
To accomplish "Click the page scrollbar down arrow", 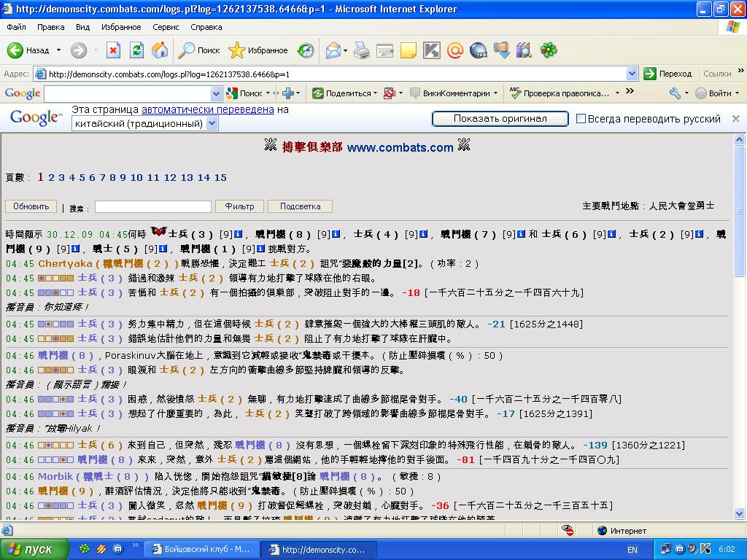I will (x=740, y=513).
